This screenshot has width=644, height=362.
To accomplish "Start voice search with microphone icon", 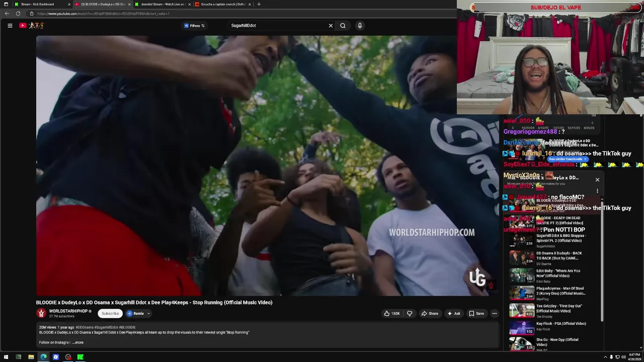I will point(360,26).
